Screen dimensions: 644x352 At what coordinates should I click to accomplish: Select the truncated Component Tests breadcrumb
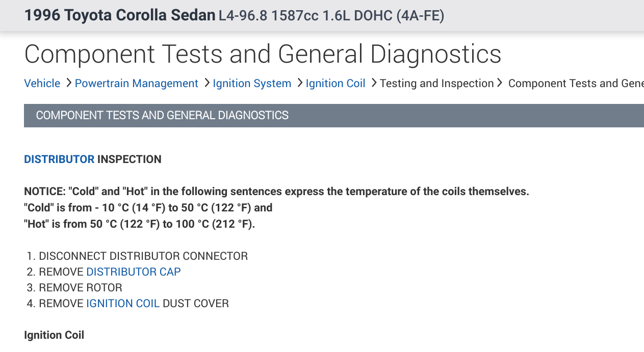[575, 84]
